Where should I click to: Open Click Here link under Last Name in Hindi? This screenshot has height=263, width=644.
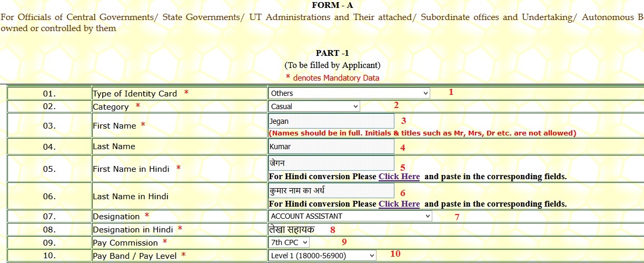[399, 204]
